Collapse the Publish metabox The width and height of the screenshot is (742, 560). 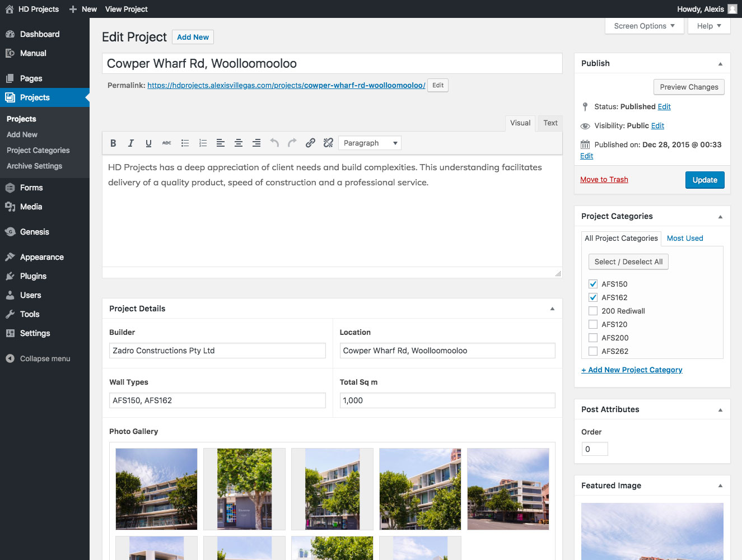(720, 64)
